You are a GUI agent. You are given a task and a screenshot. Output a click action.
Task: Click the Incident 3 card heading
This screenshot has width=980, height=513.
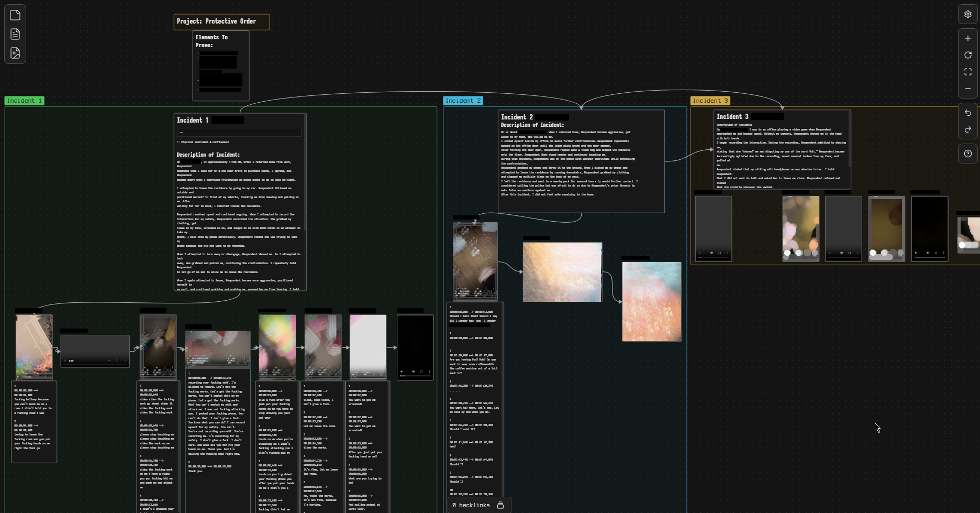click(x=732, y=117)
